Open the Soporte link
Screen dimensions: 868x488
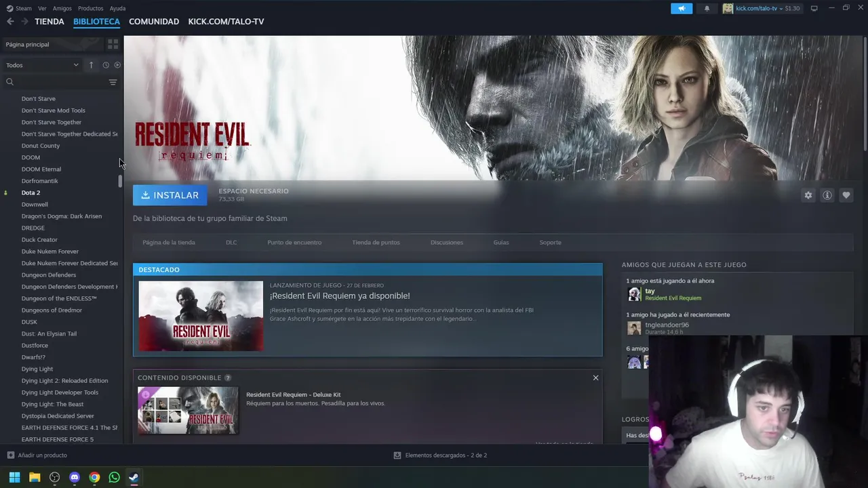point(550,243)
